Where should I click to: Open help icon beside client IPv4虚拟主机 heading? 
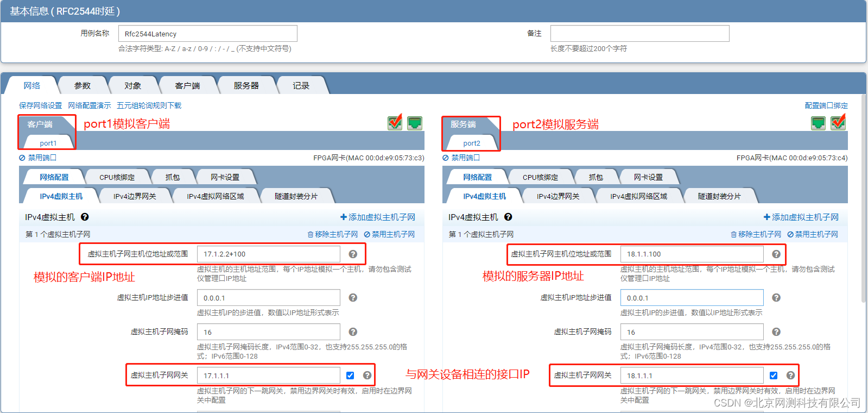click(85, 217)
